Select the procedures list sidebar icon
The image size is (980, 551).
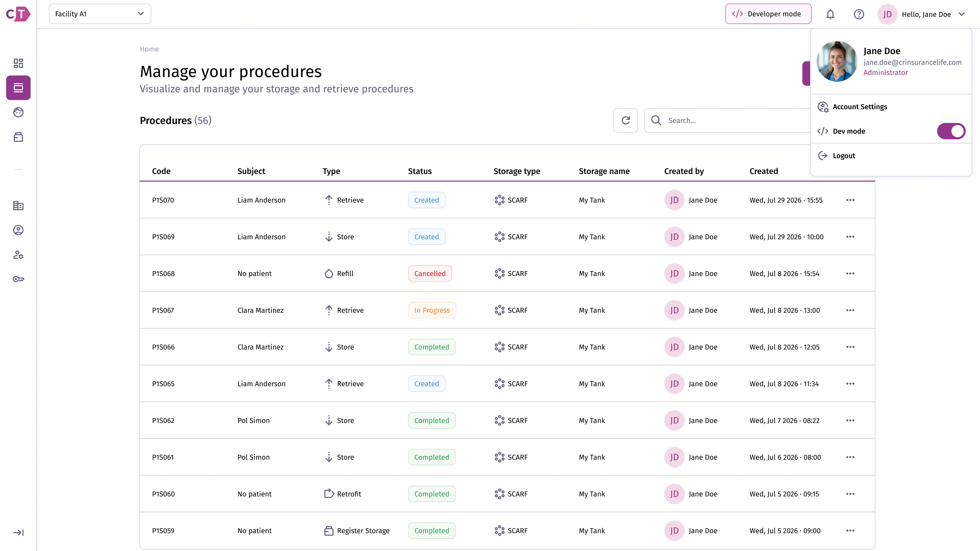click(18, 88)
